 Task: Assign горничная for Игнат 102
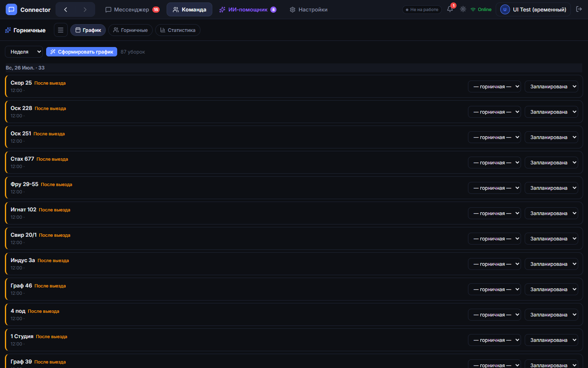[494, 213]
